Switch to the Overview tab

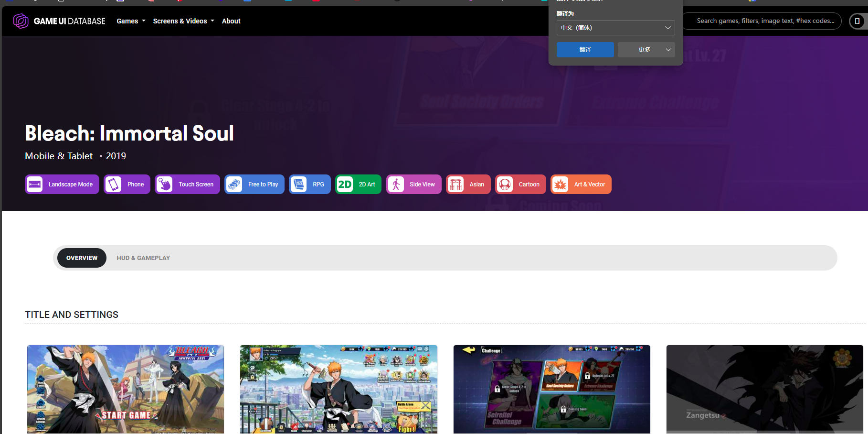82,258
